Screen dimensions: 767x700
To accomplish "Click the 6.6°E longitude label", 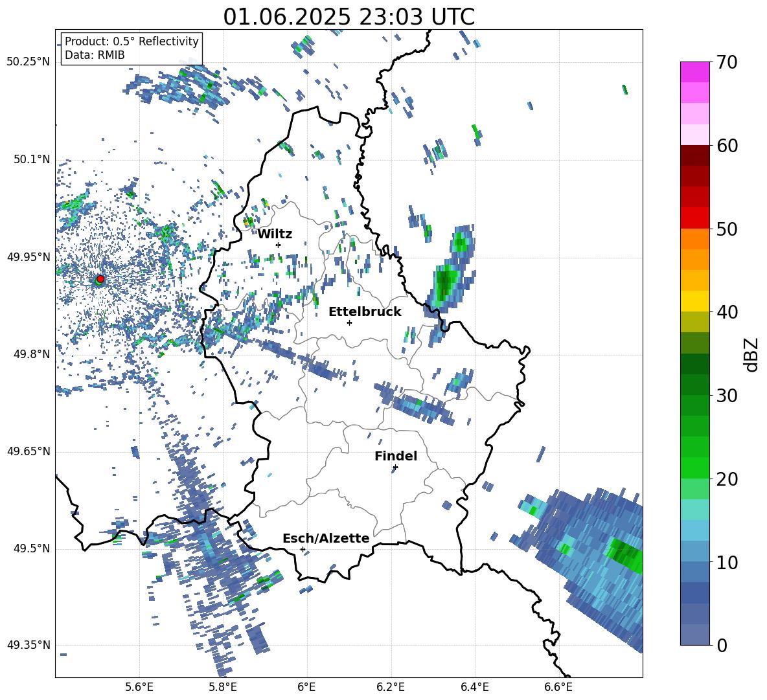I will (x=558, y=687).
